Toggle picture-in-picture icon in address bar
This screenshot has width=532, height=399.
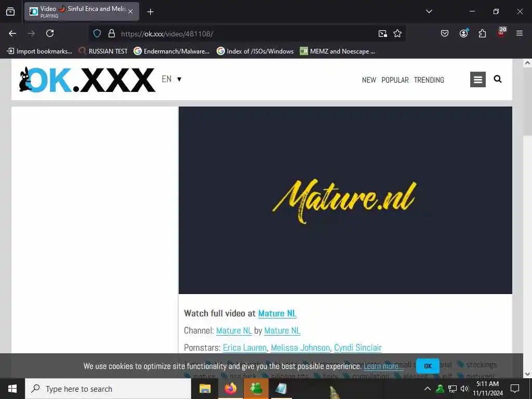click(383, 33)
